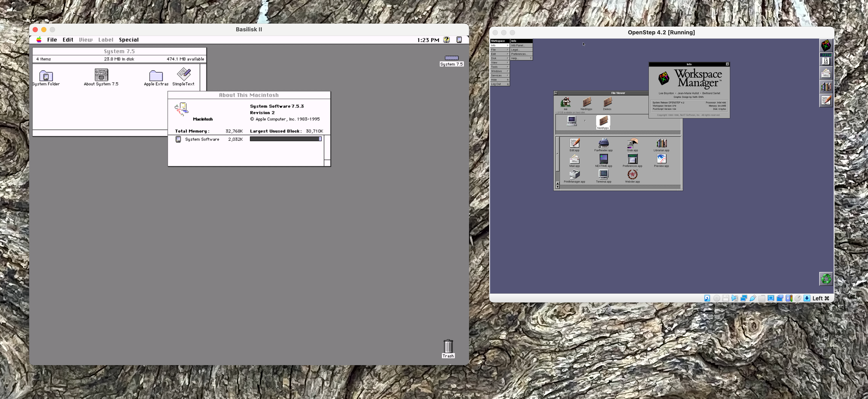The width and height of the screenshot is (868, 399).
Task: Open the File menu in the Mac menu bar
Action: pyautogui.click(x=52, y=40)
